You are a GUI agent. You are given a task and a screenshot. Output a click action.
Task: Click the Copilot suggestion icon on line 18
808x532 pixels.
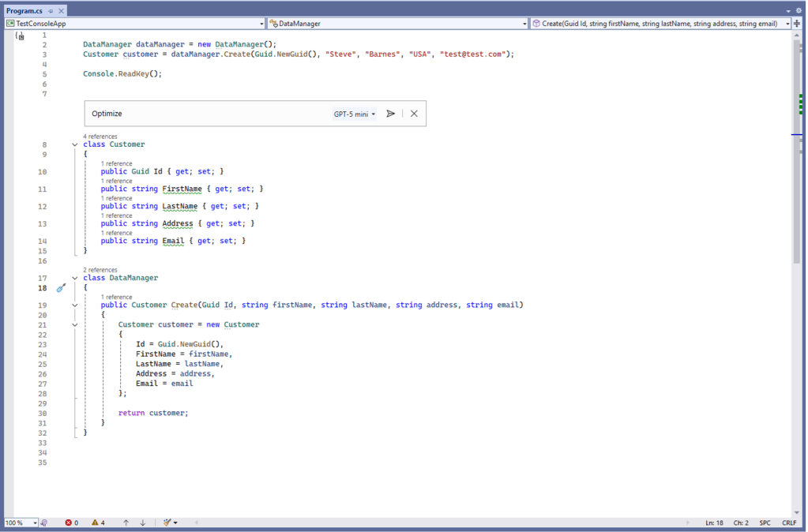(x=62, y=289)
